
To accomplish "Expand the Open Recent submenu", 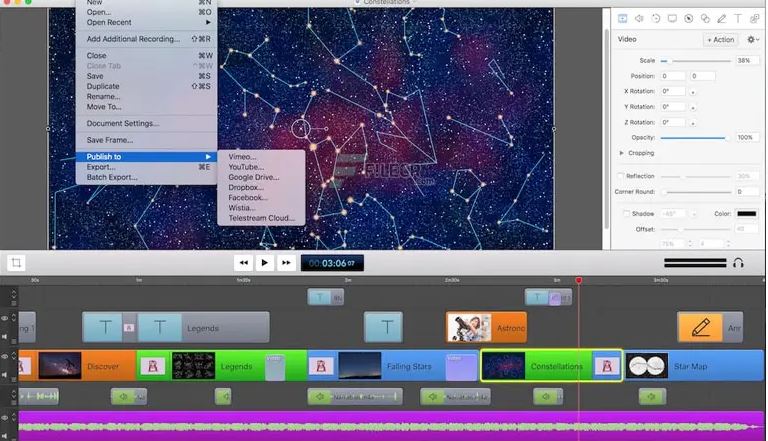I will point(146,23).
